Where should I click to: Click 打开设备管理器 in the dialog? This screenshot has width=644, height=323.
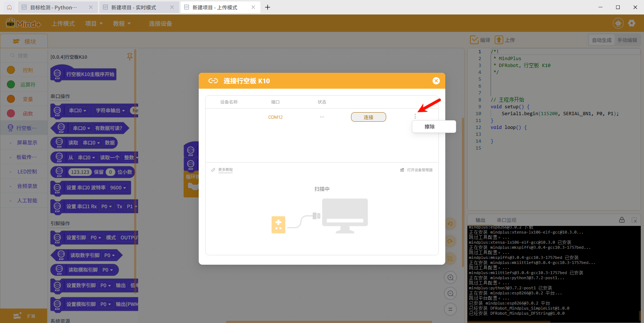click(x=419, y=170)
